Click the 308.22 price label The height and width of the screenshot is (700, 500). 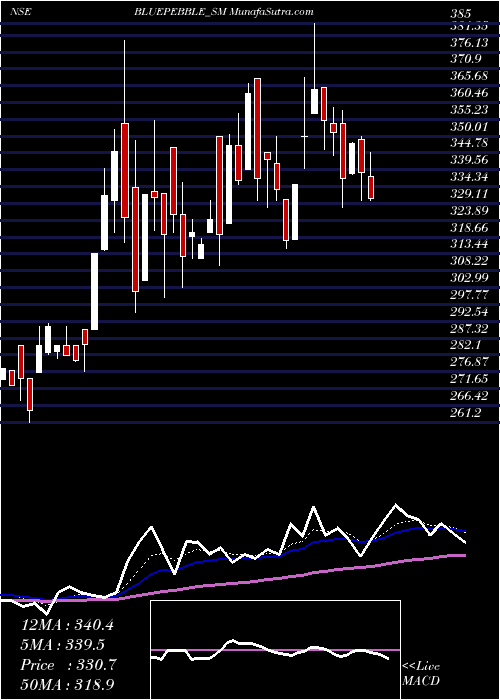click(x=467, y=261)
